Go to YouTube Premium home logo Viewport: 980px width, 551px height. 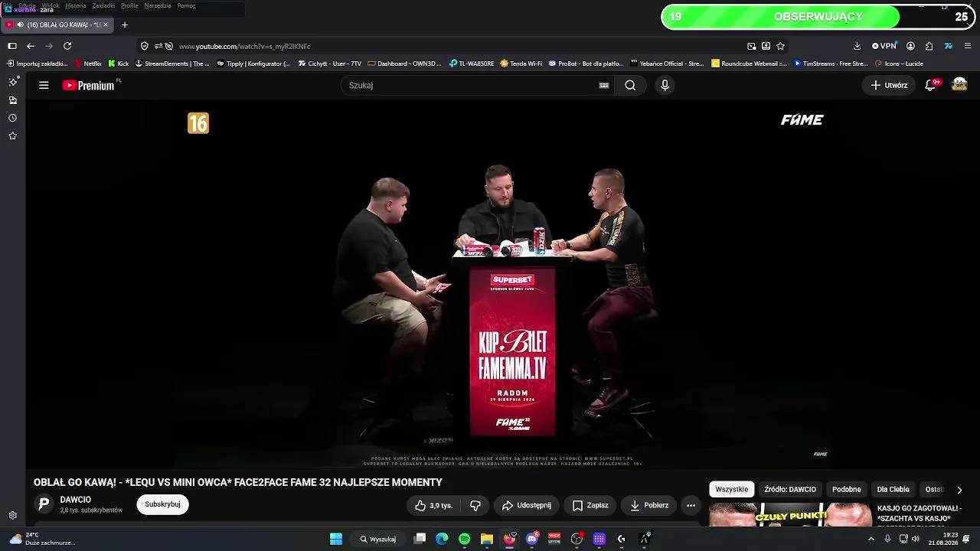88,86
